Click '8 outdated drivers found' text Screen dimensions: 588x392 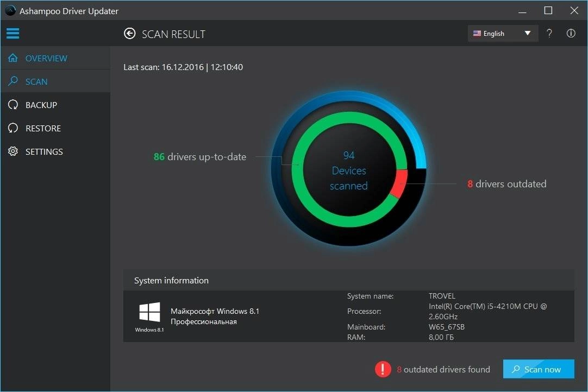pos(443,370)
